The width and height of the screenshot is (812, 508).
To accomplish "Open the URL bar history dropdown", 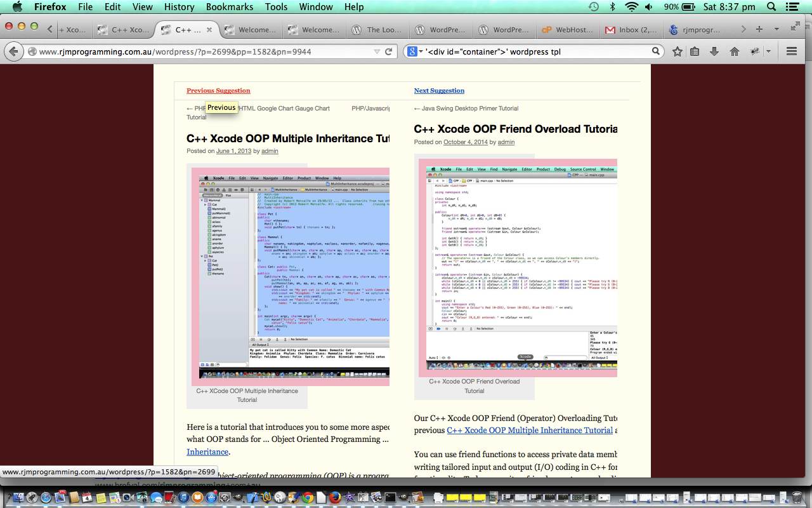I will (377, 51).
